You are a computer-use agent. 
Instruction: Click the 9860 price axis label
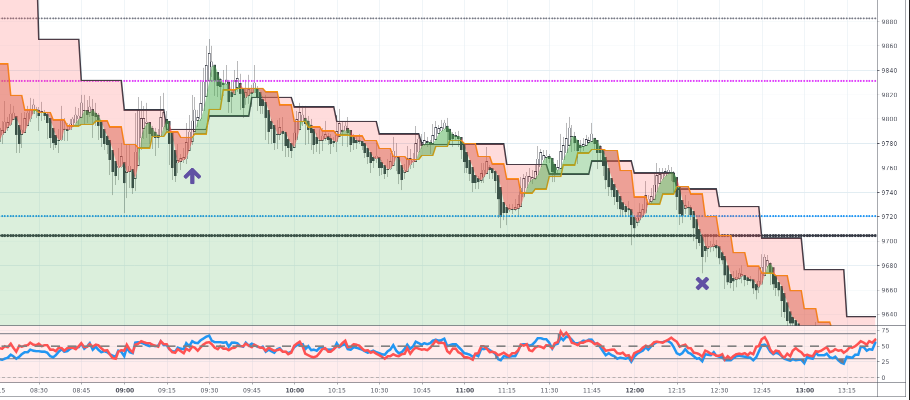(889, 46)
